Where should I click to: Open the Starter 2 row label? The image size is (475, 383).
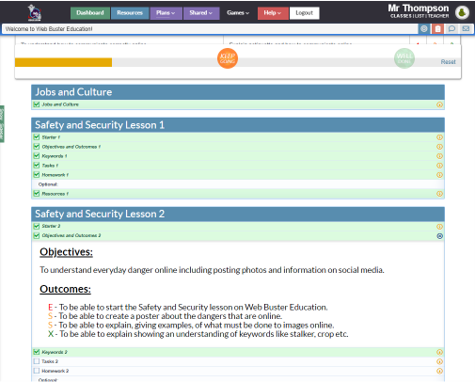tap(51, 226)
